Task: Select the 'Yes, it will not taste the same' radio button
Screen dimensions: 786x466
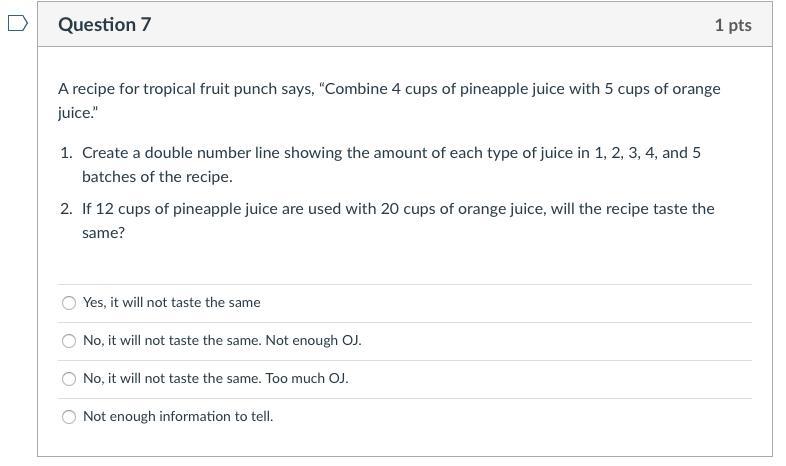Action: (x=69, y=303)
